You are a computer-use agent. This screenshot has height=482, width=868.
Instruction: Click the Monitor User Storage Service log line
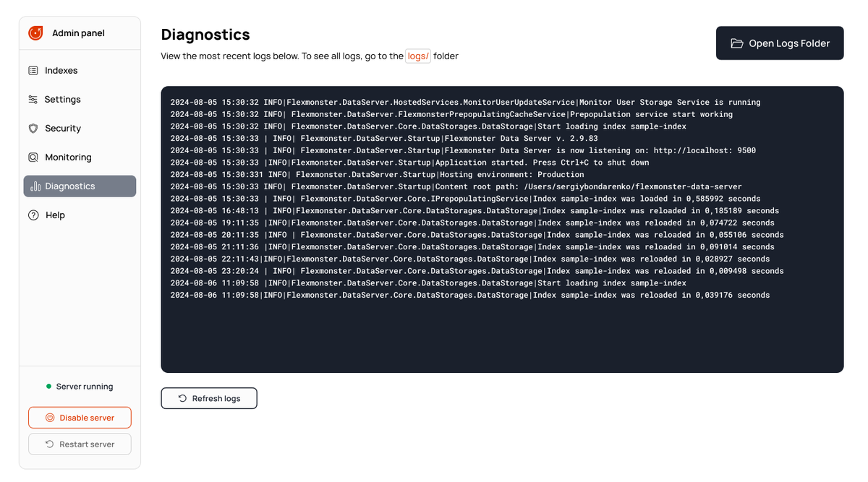coord(465,103)
